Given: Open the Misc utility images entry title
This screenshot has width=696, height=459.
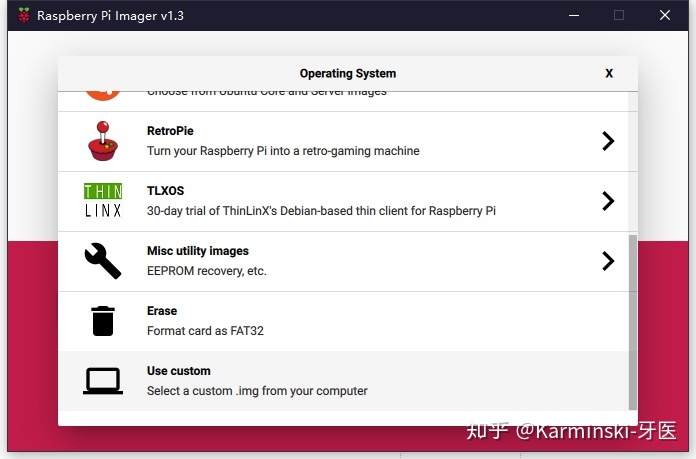Looking at the screenshot, I should (x=198, y=251).
